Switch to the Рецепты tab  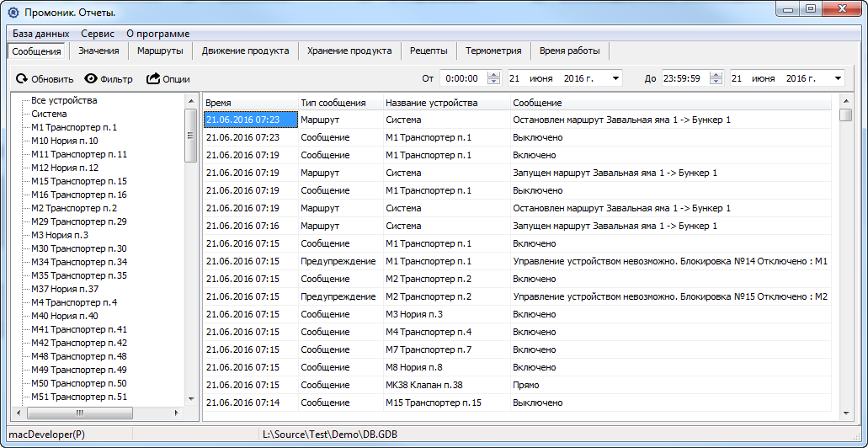(429, 51)
